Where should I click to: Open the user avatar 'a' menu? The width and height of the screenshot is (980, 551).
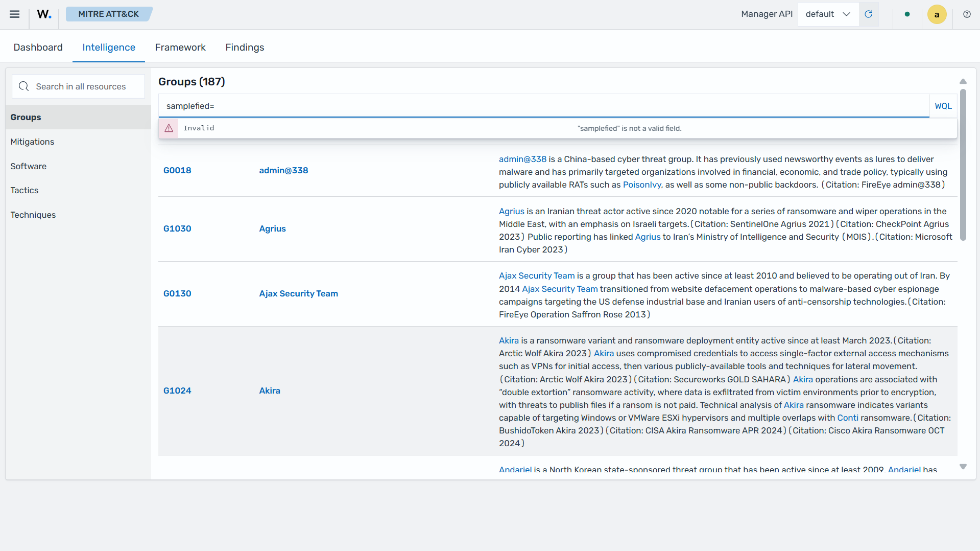[x=937, y=14]
